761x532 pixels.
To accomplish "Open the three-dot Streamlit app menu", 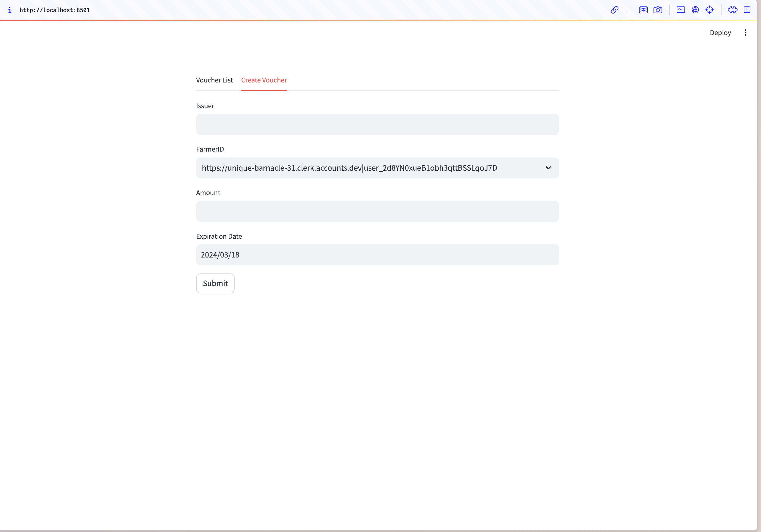I will point(745,32).
